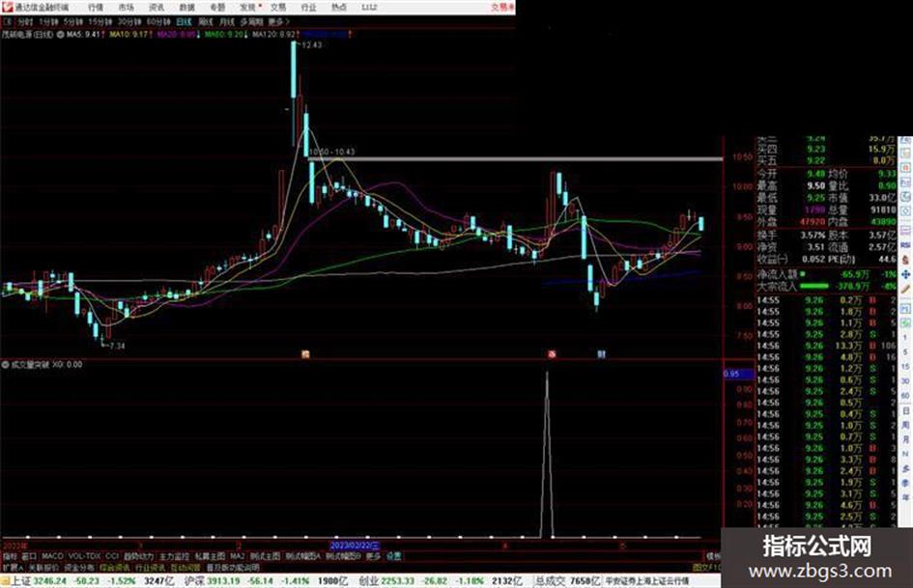913x588 pixels.
Task: Select the 30-minute shortcut in the right toolbar
Action: click(x=905, y=381)
